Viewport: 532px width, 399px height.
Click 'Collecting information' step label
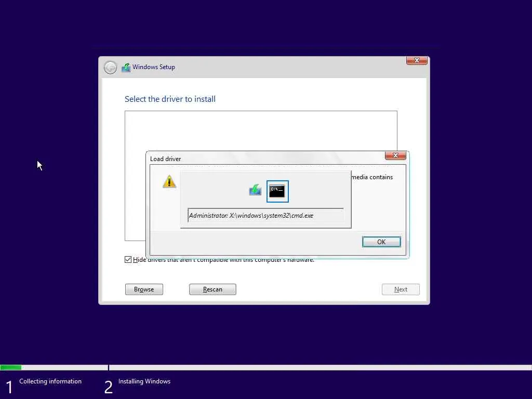[50, 381]
